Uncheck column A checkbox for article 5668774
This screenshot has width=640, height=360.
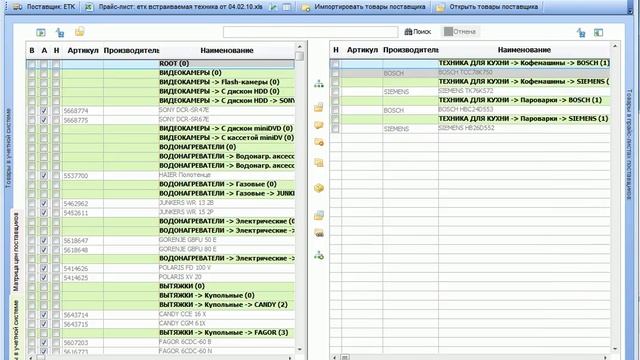(44, 111)
